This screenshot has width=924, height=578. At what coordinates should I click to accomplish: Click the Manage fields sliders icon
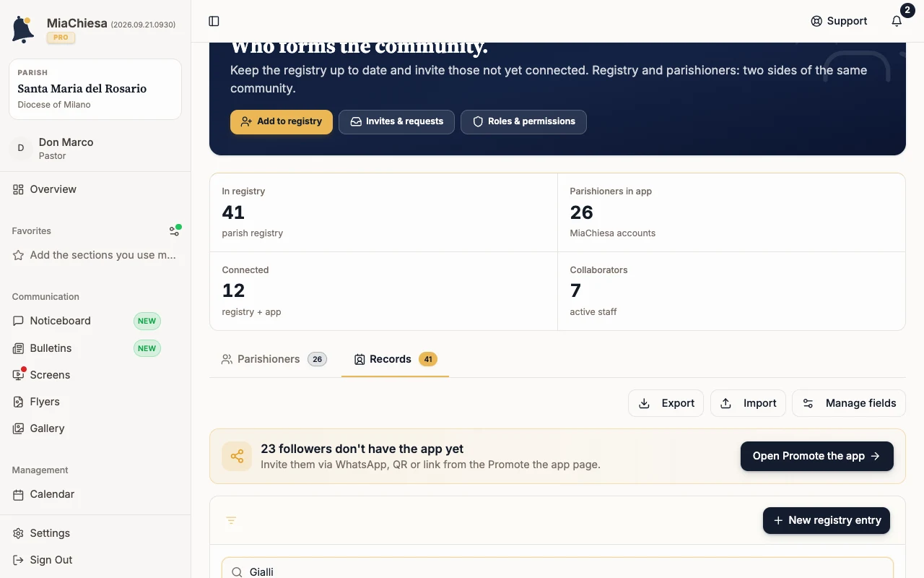pyautogui.click(x=808, y=403)
